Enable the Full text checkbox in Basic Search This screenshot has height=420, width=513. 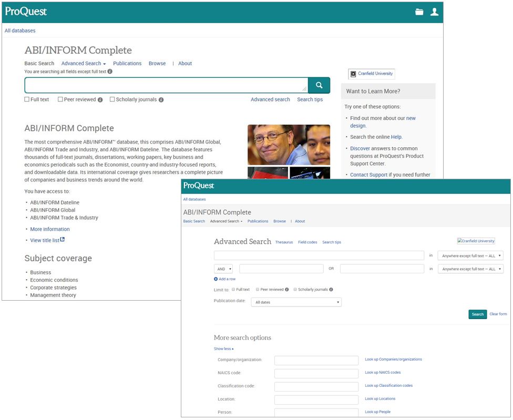(x=27, y=99)
